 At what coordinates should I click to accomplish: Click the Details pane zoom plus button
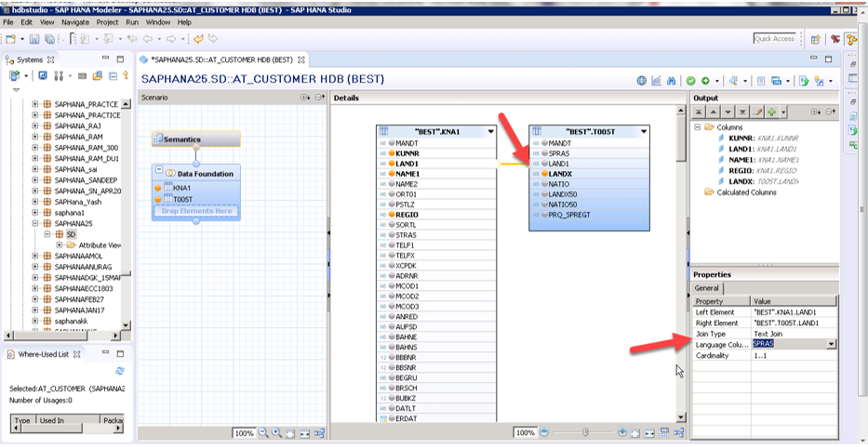(622, 432)
